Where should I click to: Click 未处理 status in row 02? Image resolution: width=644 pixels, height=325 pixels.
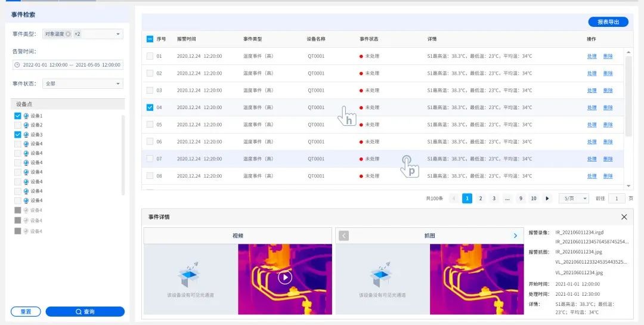pyautogui.click(x=372, y=73)
